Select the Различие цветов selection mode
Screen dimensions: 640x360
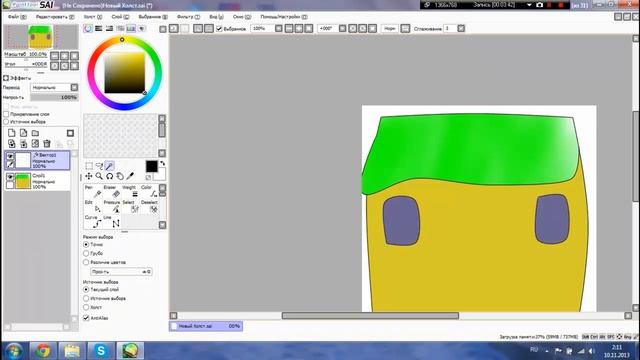click(x=86, y=262)
